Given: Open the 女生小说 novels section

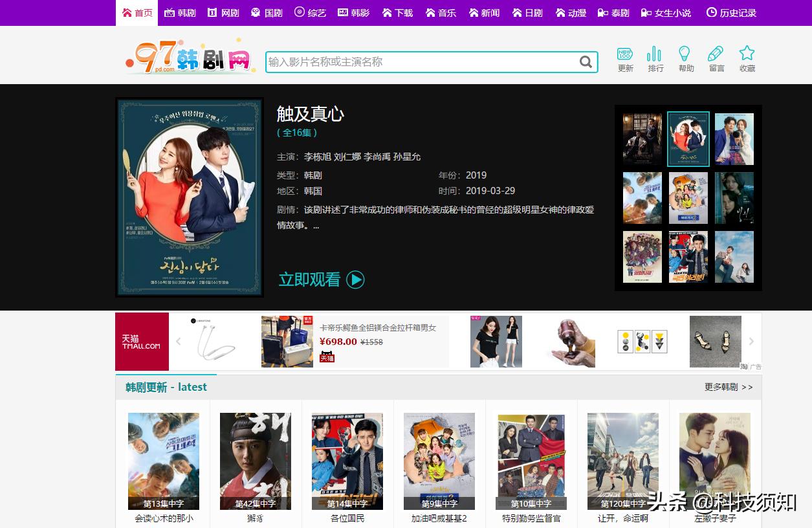Looking at the screenshot, I should coord(672,12).
